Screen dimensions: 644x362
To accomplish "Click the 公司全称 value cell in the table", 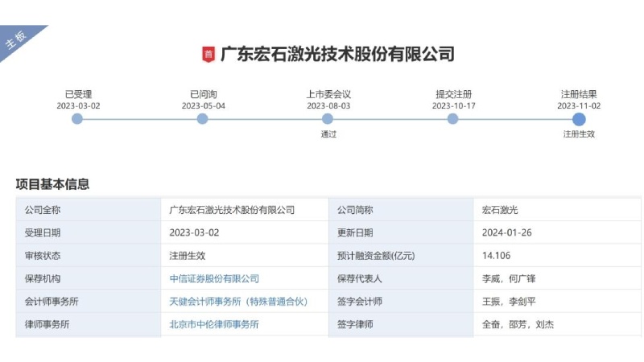I will pyautogui.click(x=232, y=210).
